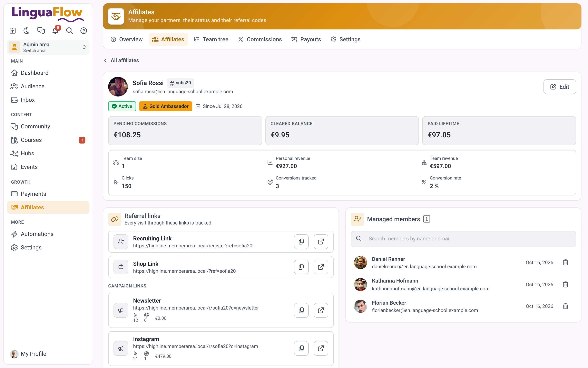Remove Florian Becker with trash icon
The width and height of the screenshot is (588, 368).
click(x=565, y=306)
